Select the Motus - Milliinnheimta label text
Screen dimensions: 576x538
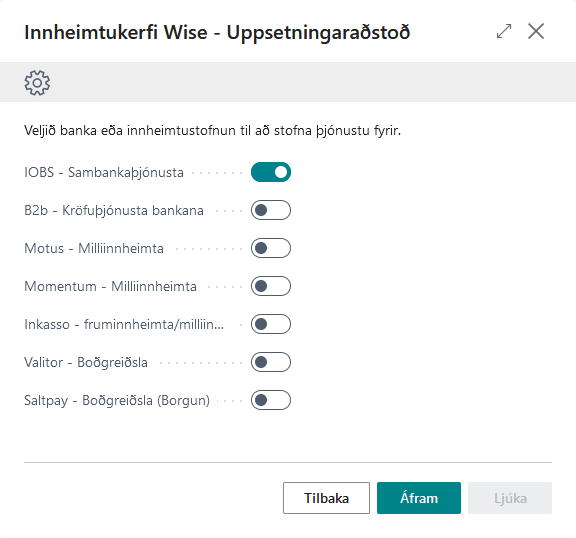(x=94, y=248)
